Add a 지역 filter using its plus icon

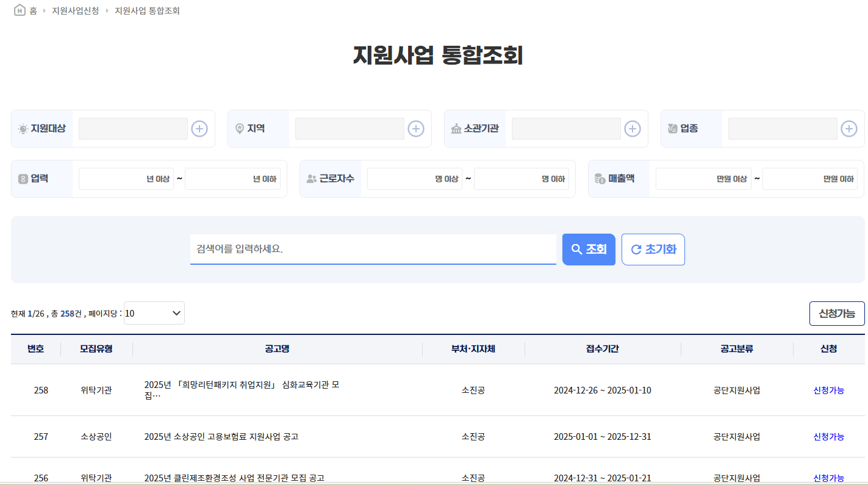(415, 128)
